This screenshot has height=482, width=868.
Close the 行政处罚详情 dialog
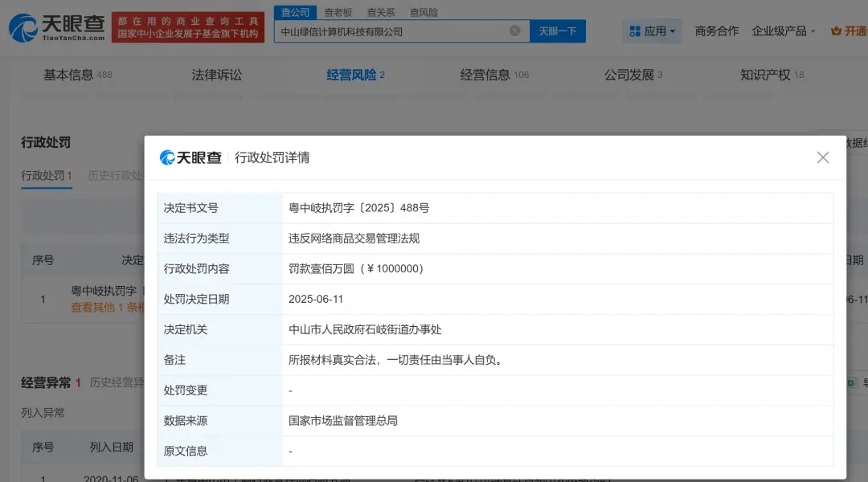click(x=822, y=157)
